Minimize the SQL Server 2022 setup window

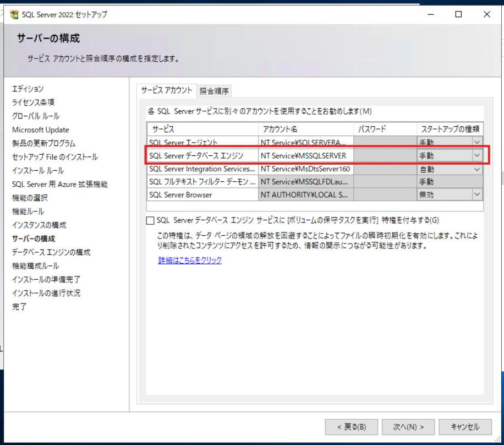[431, 14]
